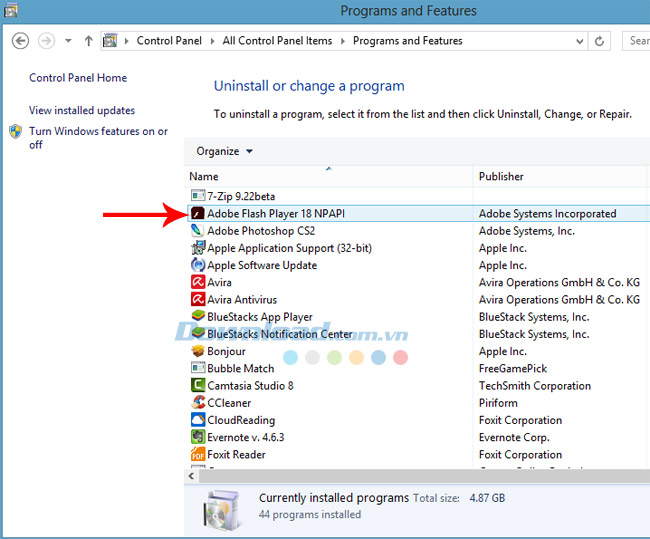Screen dimensions: 650x539
Task: Select the Foxit Reader icon
Action: point(198,455)
